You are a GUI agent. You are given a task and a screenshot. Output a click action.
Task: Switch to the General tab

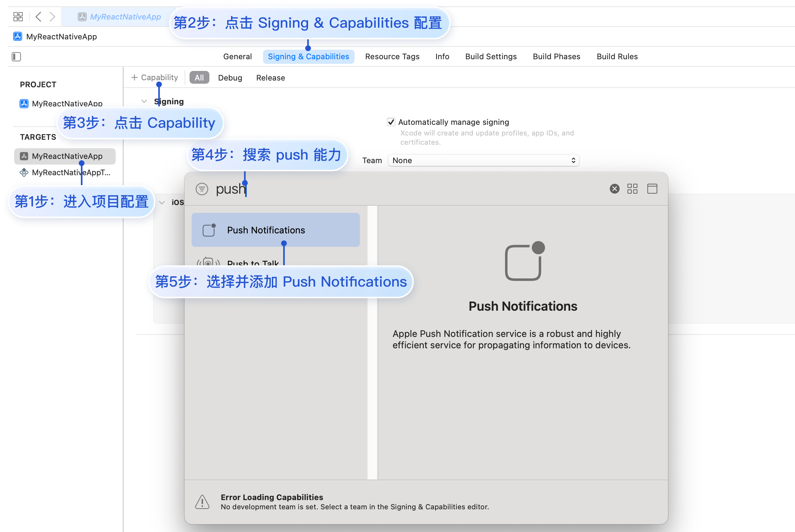237,57
